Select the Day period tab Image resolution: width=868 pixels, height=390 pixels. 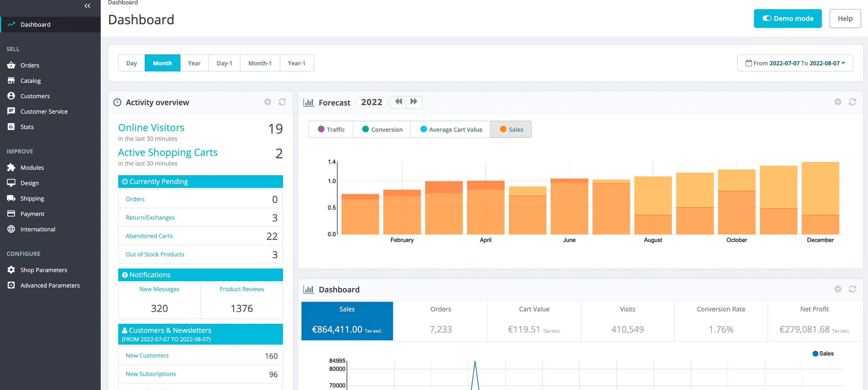point(132,63)
